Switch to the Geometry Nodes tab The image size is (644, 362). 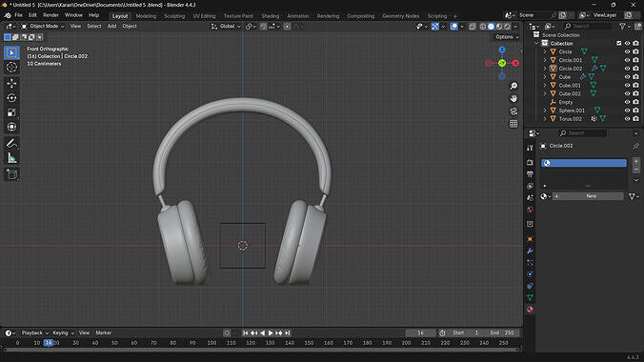point(400,16)
